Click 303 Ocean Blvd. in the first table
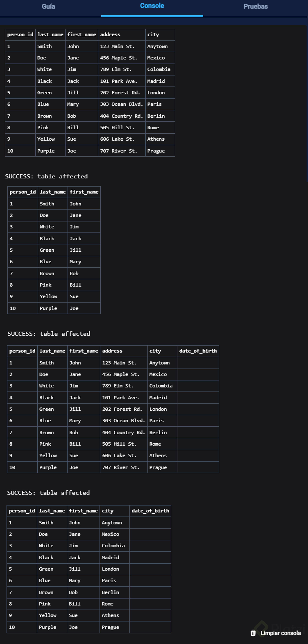The image size is (308, 644). [121, 104]
